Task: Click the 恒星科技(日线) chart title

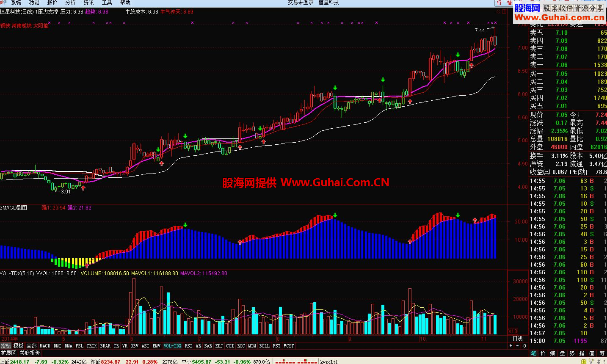Action: click(17, 12)
